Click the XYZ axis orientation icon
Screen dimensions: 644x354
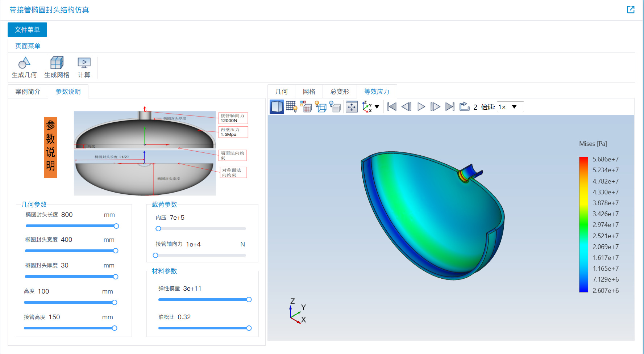tap(367, 107)
